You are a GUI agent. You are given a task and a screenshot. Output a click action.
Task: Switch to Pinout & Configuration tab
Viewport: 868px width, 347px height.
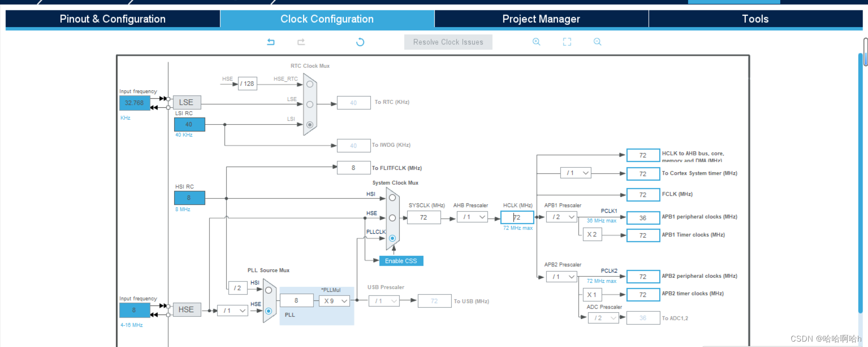[113, 19]
